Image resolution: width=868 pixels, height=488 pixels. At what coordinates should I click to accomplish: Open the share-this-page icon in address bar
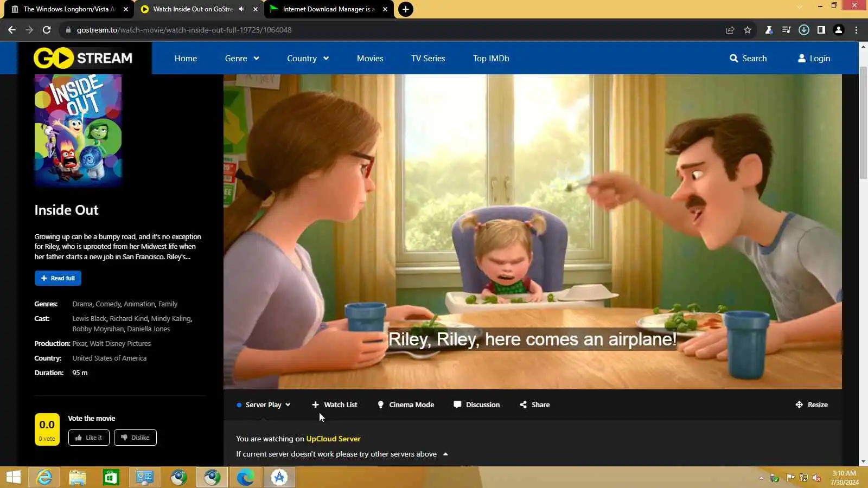click(730, 30)
